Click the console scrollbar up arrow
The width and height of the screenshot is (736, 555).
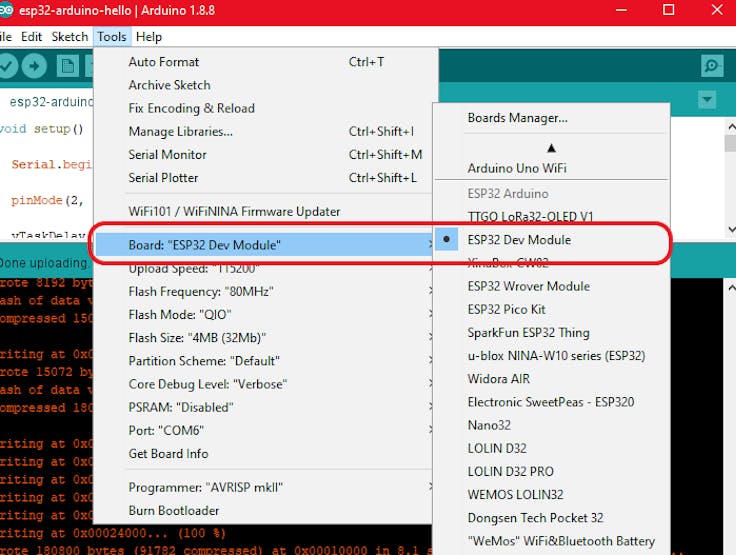(731, 287)
